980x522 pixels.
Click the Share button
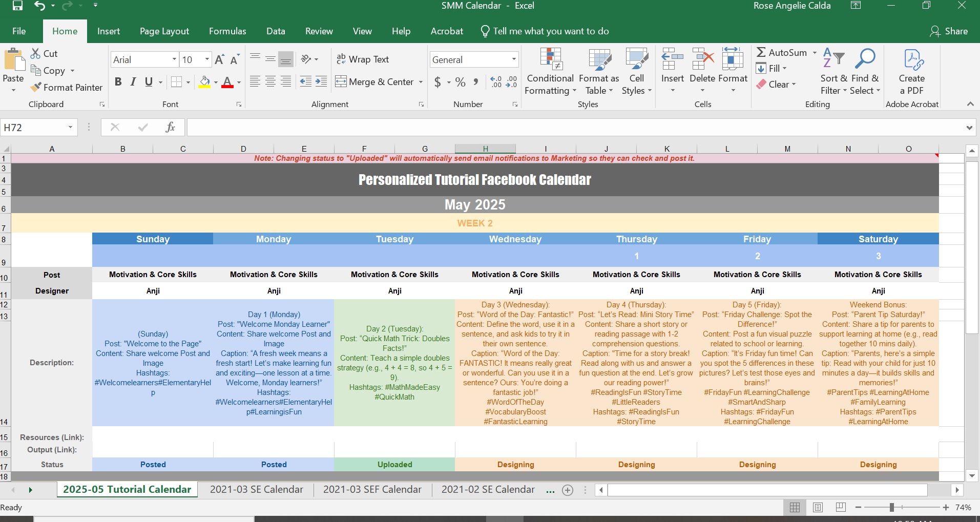click(949, 31)
